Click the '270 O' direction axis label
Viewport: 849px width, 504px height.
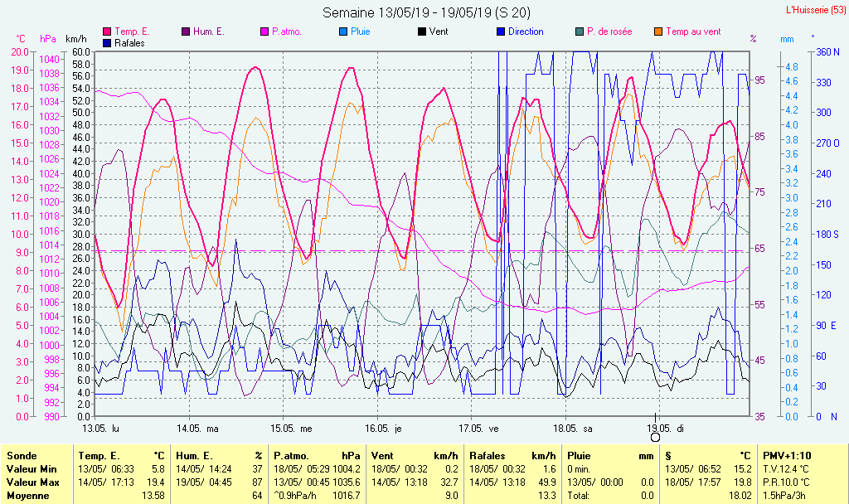click(828, 143)
